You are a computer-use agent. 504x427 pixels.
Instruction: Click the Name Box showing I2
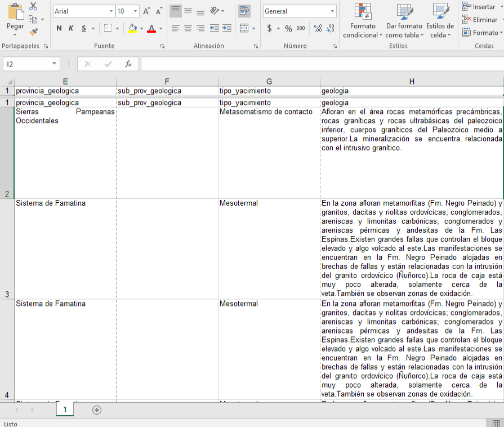(x=28, y=64)
